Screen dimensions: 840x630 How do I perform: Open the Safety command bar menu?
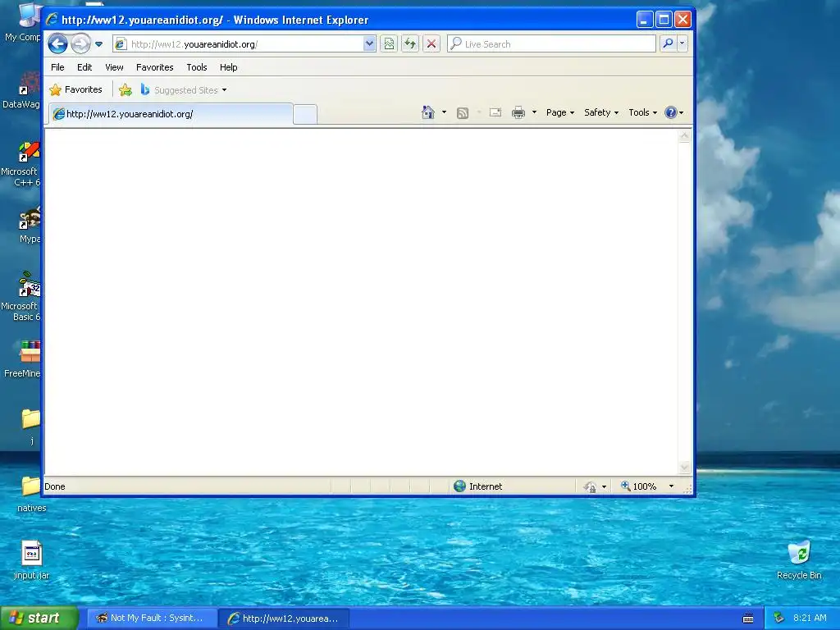coord(601,112)
